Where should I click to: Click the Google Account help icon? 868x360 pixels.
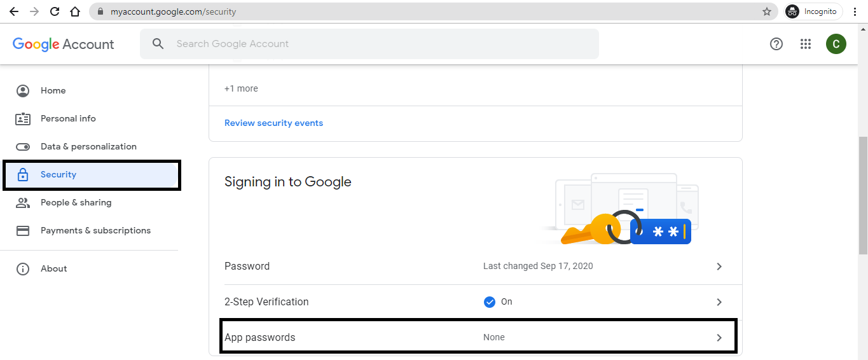(x=776, y=44)
